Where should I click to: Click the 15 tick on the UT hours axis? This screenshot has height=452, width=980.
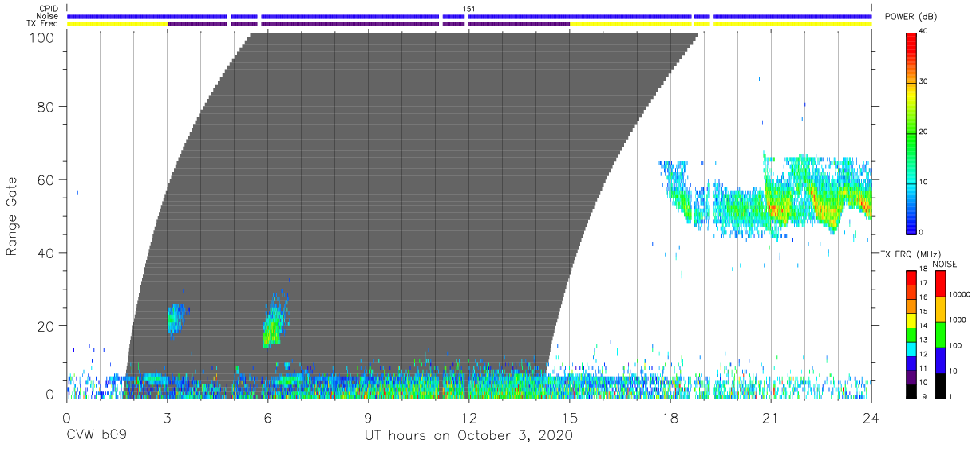click(570, 418)
